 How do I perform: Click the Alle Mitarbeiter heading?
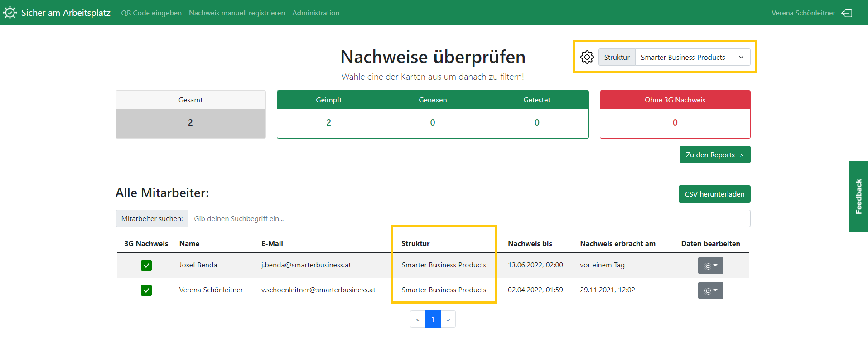coord(162,193)
